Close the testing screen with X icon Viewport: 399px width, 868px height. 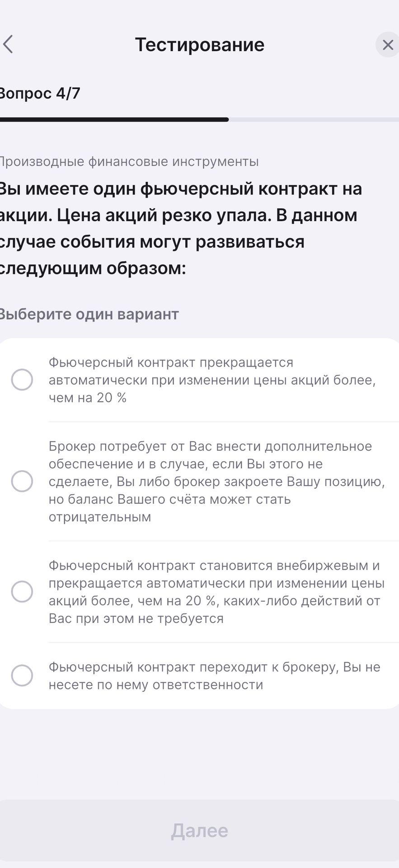[387, 45]
